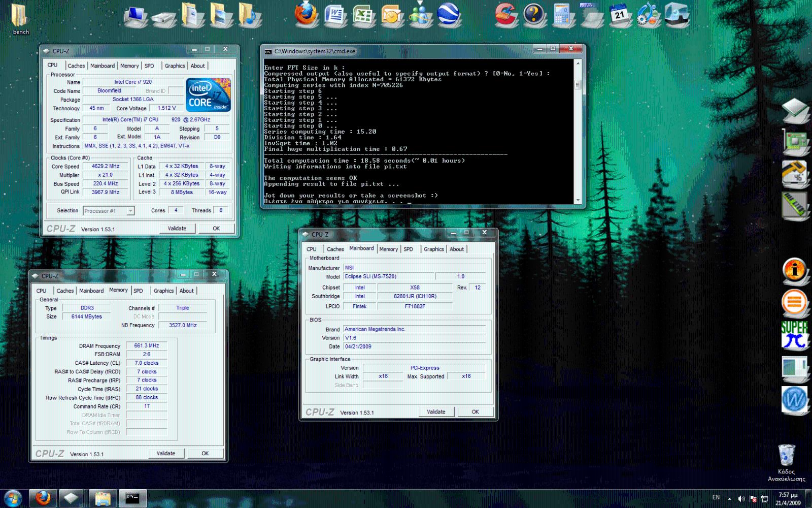This screenshot has width=812, height=508.
Task: Click the cmd window scrollbar up arrow
Action: [578, 63]
